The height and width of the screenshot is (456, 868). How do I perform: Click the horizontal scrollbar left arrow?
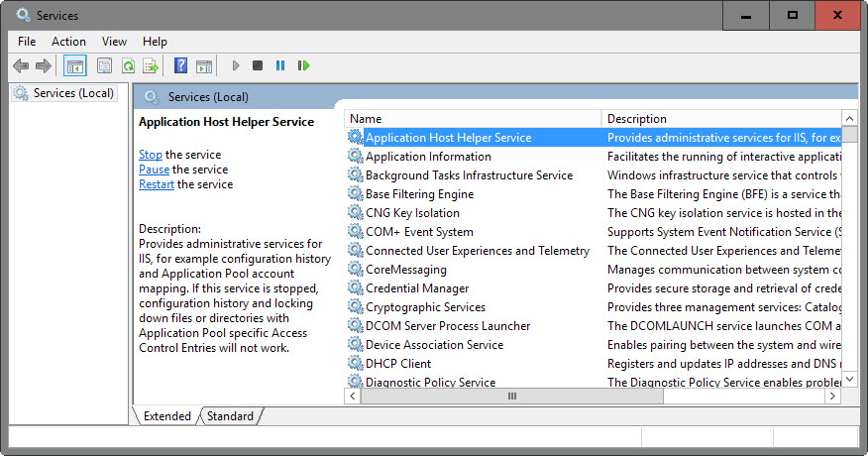point(352,397)
